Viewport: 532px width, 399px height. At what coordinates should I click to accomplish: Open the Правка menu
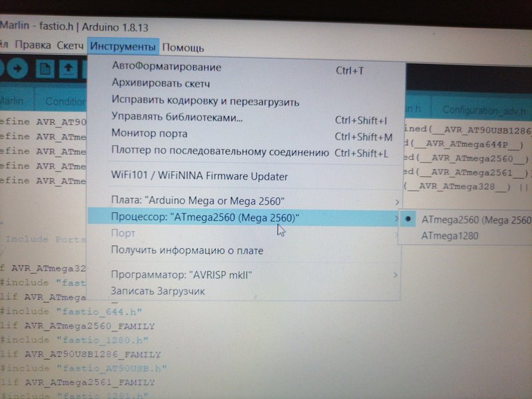[33, 45]
